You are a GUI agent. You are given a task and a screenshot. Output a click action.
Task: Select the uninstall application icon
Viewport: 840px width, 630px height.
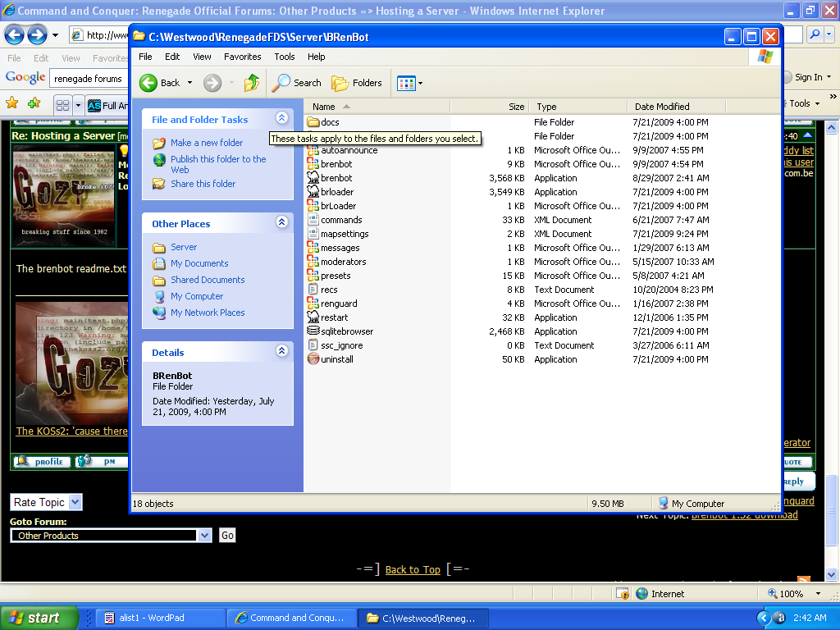point(313,359)
